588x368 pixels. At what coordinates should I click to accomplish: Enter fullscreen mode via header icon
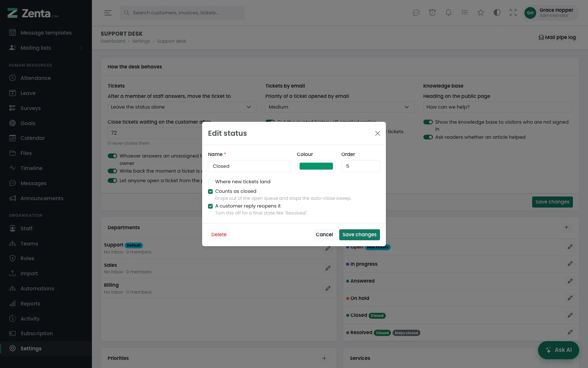coord(513,13)
